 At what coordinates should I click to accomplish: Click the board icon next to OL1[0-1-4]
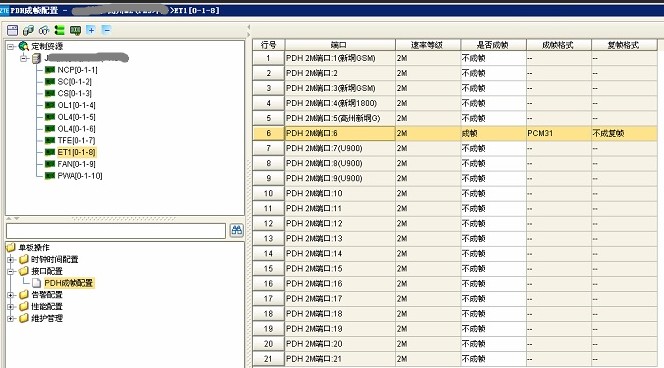50,105
